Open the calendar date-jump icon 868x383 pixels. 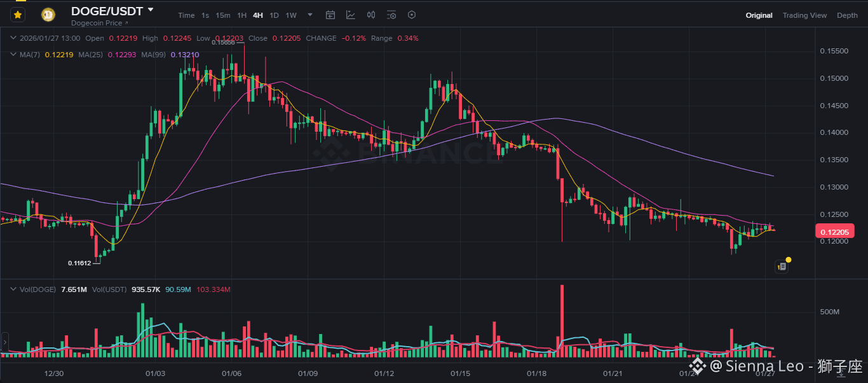pos(330,15)
